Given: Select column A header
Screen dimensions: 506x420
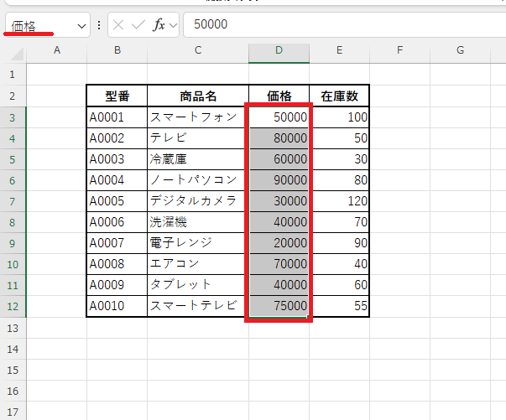Looking at the screenshot, I should [x=57, y=50].
